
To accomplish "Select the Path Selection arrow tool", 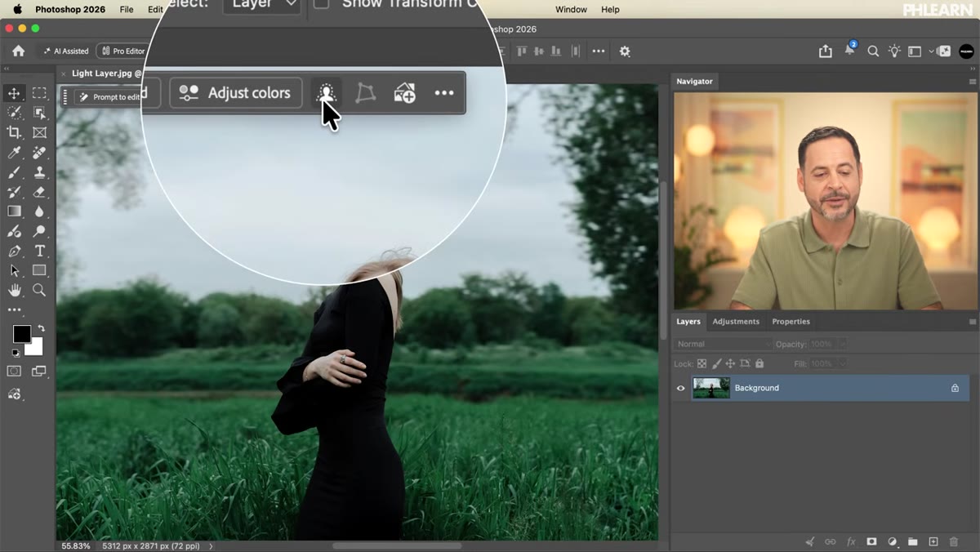I will (x=14, y=270).
